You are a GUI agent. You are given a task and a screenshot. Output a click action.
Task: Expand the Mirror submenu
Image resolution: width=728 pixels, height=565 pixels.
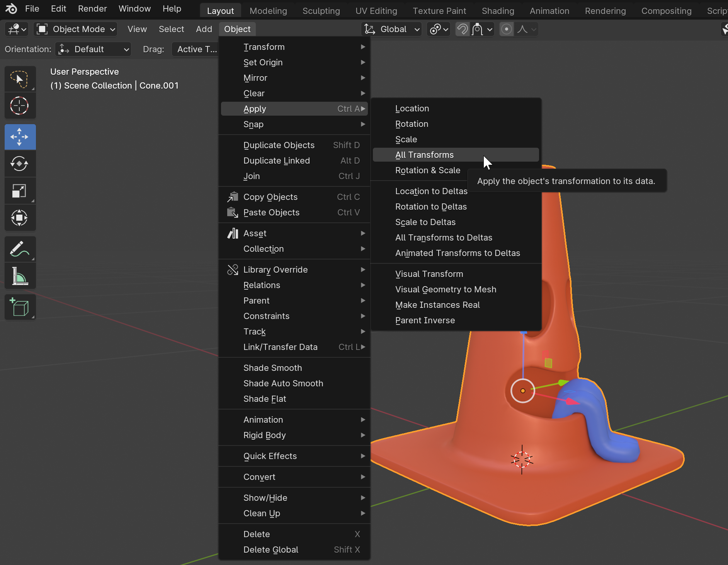coord(294,78)
